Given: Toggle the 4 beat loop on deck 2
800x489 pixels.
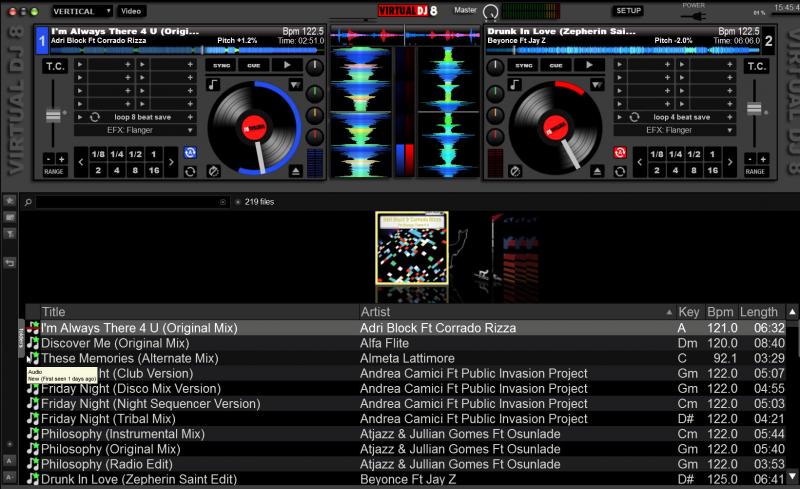Looking at the screenshot, I should coord(675,170).
